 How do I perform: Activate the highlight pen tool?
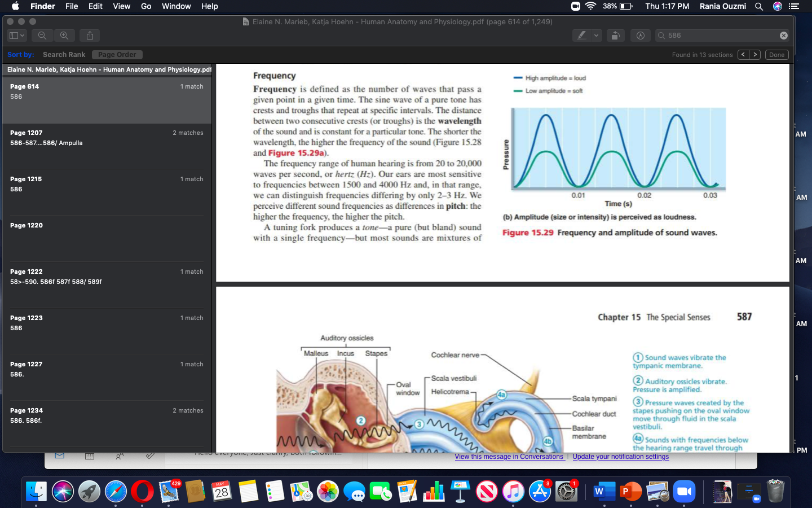pyautogui.click(x=581, y=36)
